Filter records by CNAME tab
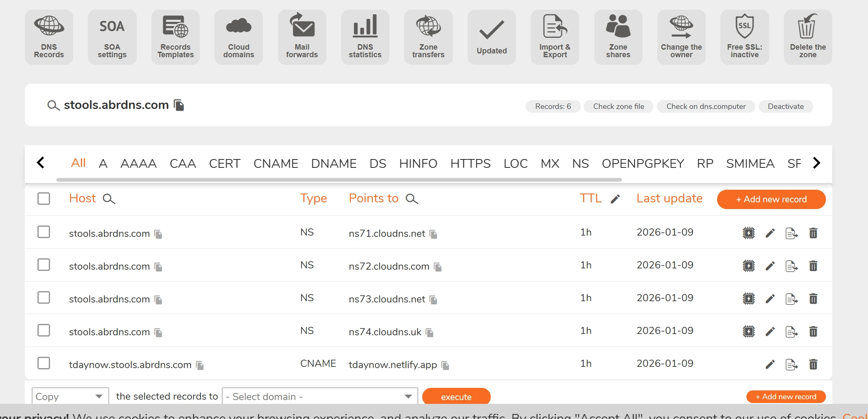The height and width of the screenshot is (419, 868). 275,164
